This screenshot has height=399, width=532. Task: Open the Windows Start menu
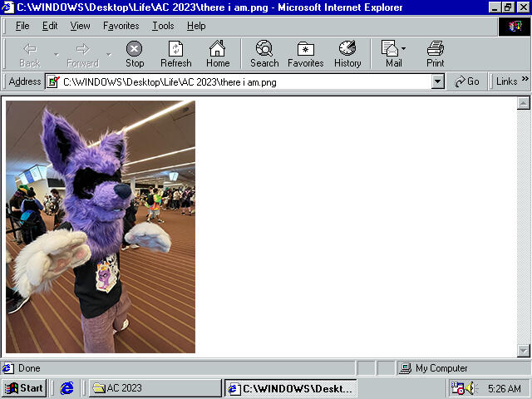(x=24, y=388)
